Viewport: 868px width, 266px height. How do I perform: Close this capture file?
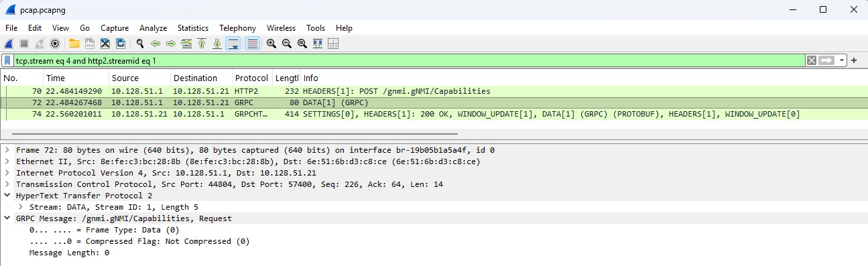(105, 44)
